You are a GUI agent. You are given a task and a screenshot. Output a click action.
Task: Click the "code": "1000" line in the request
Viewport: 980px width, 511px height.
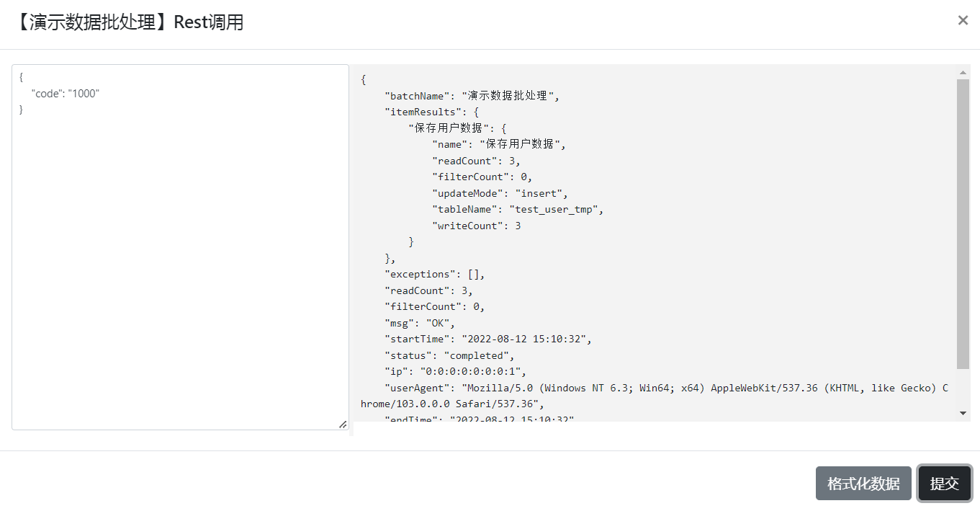[66, 94]
